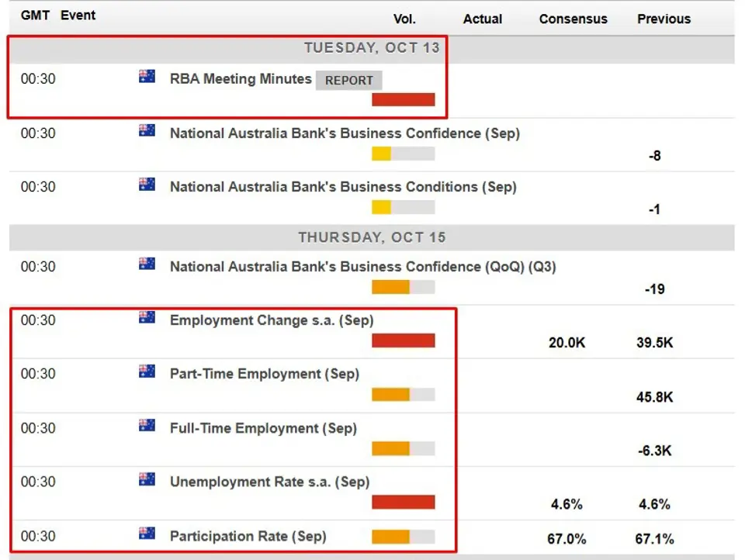This screenshot has height=560, width=745.
Task: Open Full-Time Employment (Sep) event
Action: click(x=263, y=428)
